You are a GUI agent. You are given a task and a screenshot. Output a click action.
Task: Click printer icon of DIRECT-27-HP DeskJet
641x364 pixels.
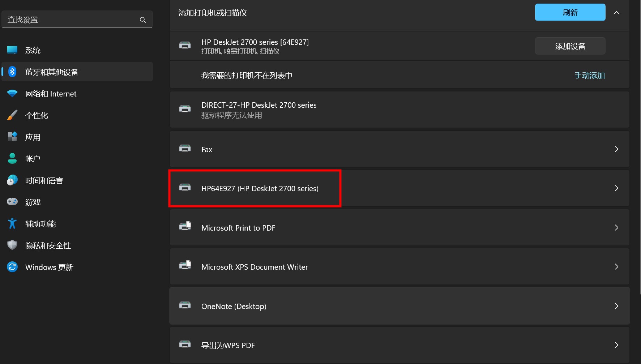pyautogui.click(x=185, y=108)
